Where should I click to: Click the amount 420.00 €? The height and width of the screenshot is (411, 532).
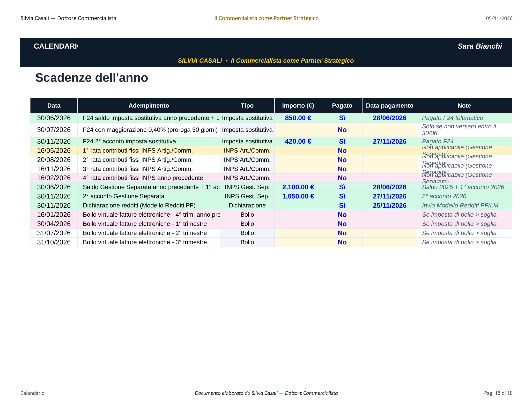coord(298,141)
